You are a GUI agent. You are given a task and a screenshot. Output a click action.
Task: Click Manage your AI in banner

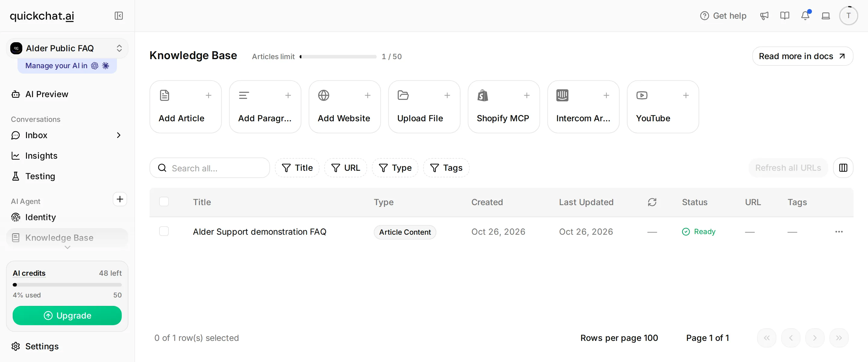click(67, 66)
